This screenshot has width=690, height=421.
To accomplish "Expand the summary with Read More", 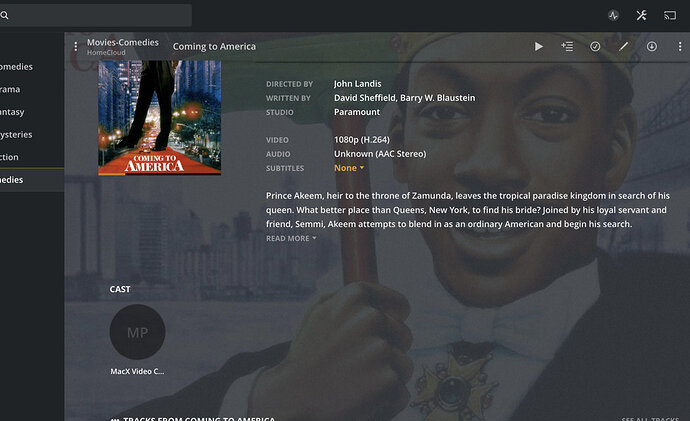I will pyautogui.click(x=291, y=238).
